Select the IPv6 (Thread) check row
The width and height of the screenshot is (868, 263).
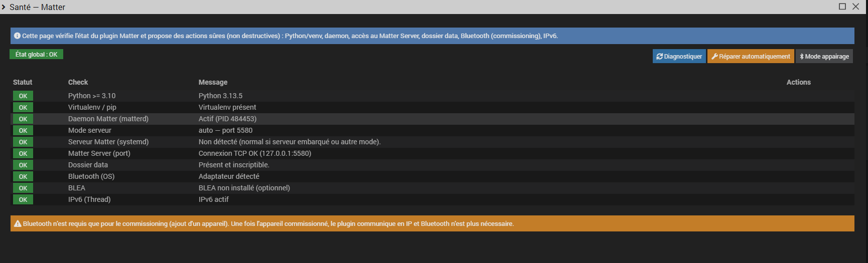(x=89, y=199)
